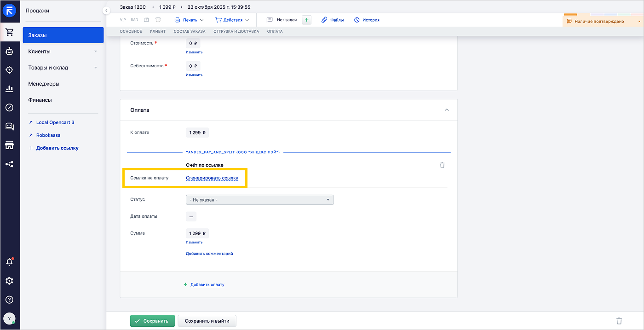Click the Сохранить и выйти button

click(207, 321)
